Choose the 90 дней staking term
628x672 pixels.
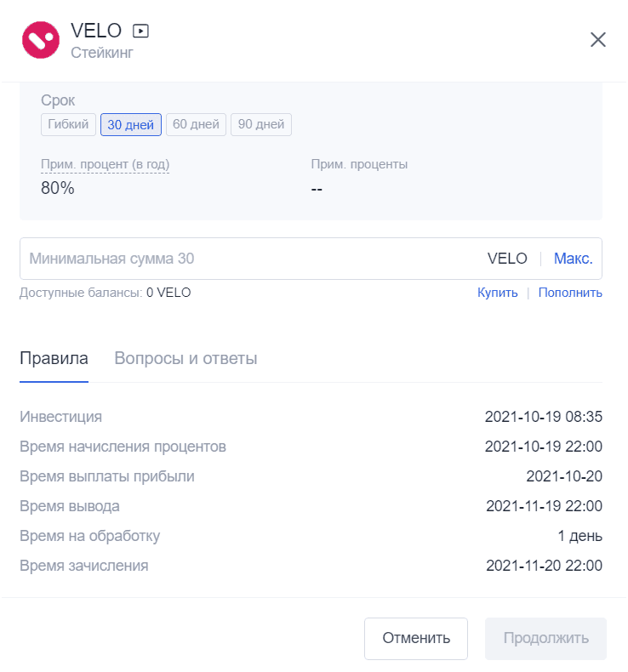coord(261,124)
